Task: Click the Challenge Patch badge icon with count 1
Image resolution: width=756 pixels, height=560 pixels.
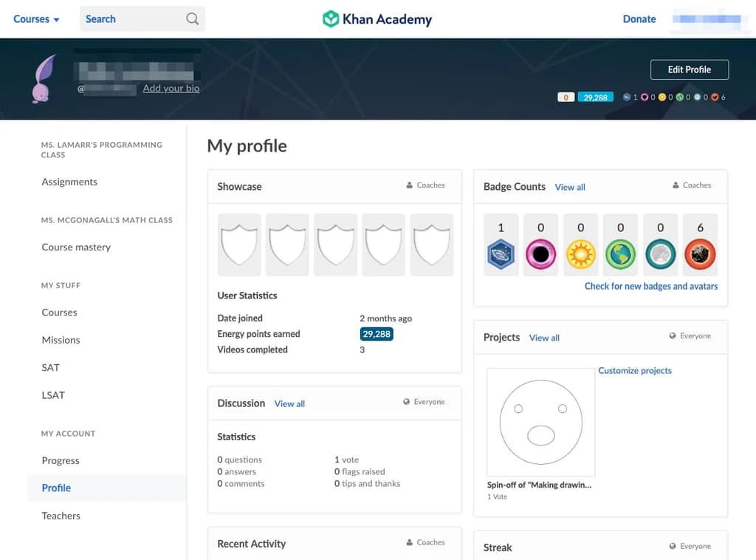Action: pos(501,254)
